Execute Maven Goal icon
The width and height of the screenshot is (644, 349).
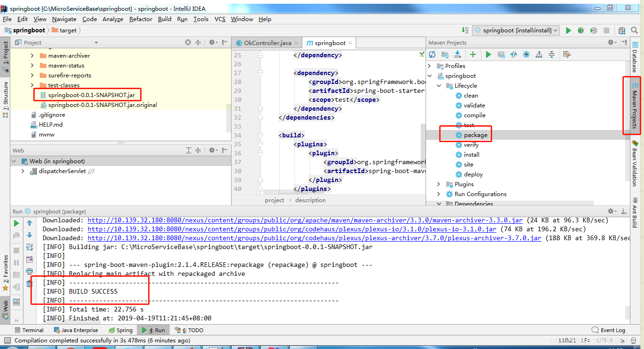501,54
